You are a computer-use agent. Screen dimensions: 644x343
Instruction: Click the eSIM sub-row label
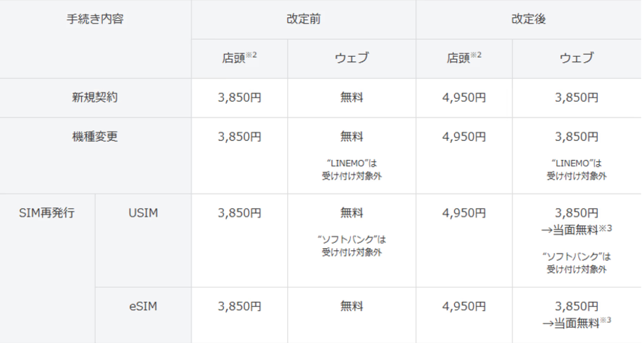143,307
